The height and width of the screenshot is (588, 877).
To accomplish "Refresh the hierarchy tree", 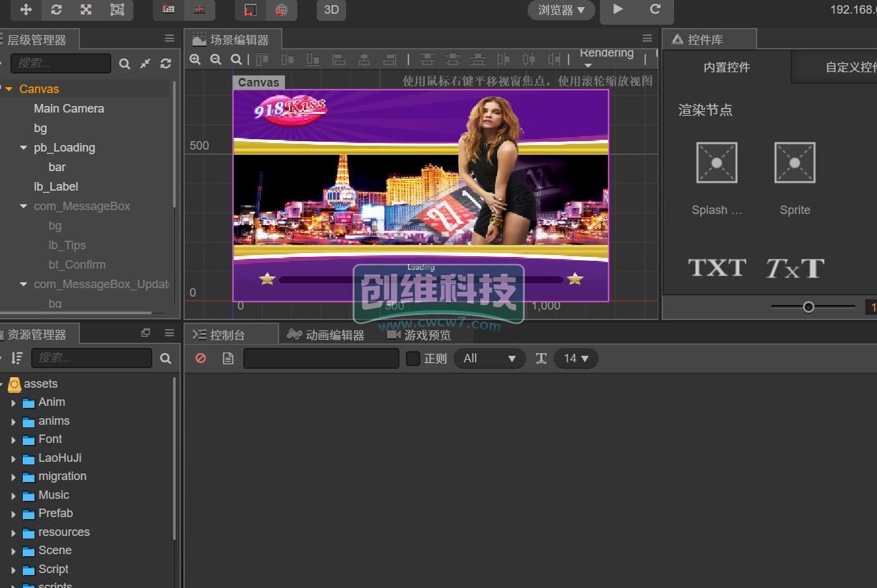I will [x=166, y=63].
